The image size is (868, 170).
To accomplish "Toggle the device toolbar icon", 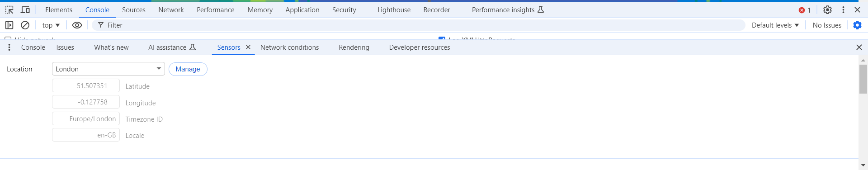I will (26, 9).
